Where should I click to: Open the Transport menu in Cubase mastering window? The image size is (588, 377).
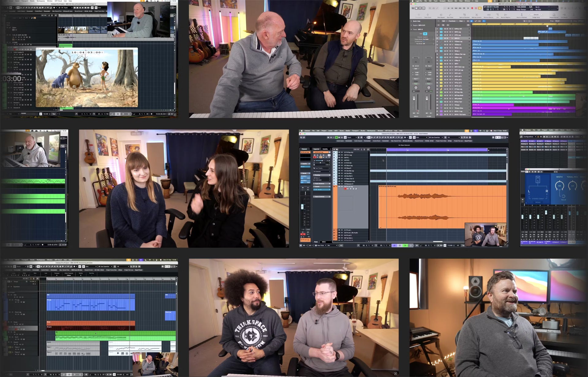(x=355, y=131)
